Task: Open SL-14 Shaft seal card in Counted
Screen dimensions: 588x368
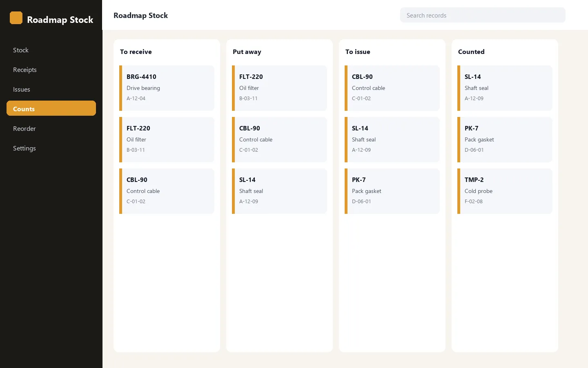Action: tap(505, 88)
